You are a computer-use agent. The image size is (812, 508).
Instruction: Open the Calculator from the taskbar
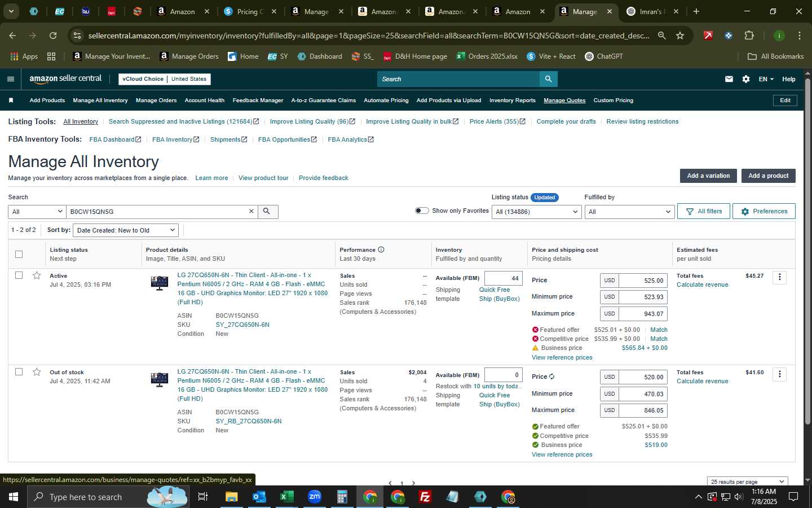click(x=342, y=497)
